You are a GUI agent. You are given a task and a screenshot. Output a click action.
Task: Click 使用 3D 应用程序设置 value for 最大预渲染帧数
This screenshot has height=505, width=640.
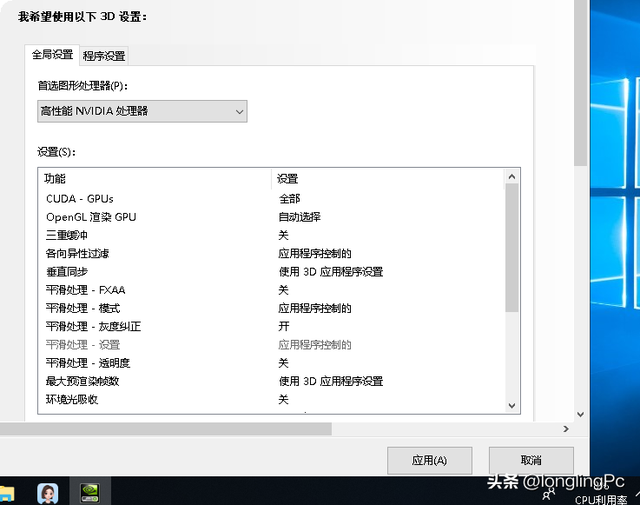coord(331,381)
